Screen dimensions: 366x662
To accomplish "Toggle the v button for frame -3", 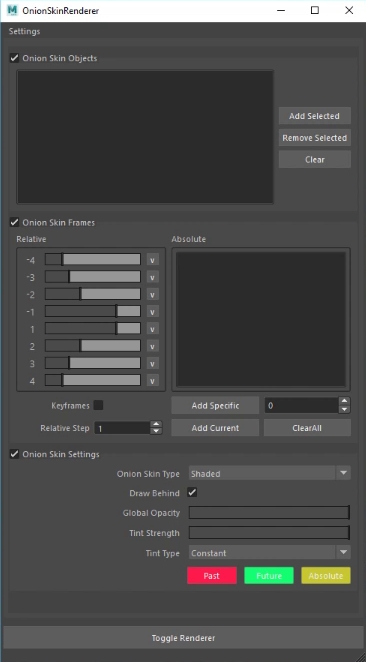I will pos(152,277).
